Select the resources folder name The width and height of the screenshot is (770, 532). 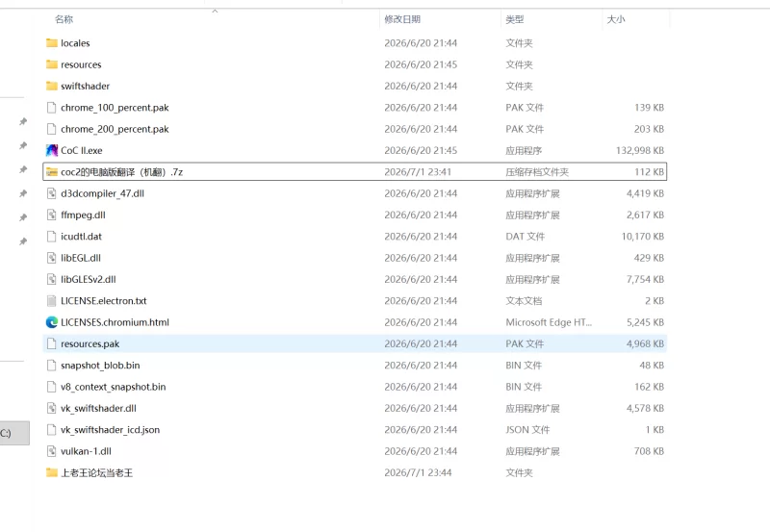81,64
